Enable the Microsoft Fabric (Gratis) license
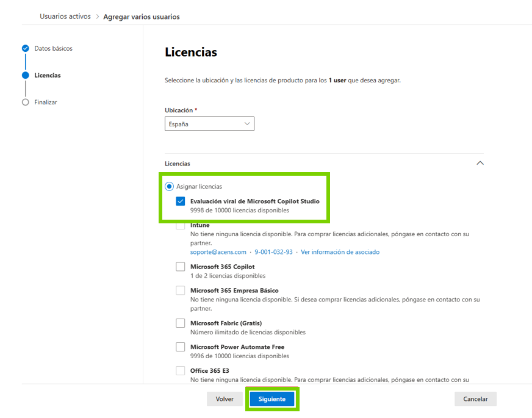 181,323
